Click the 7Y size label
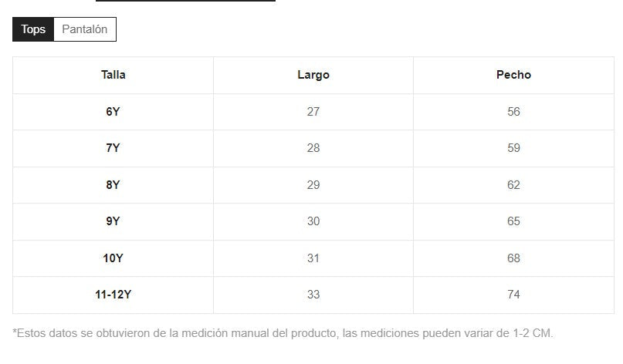623x364 pixels. pos(113,148)
